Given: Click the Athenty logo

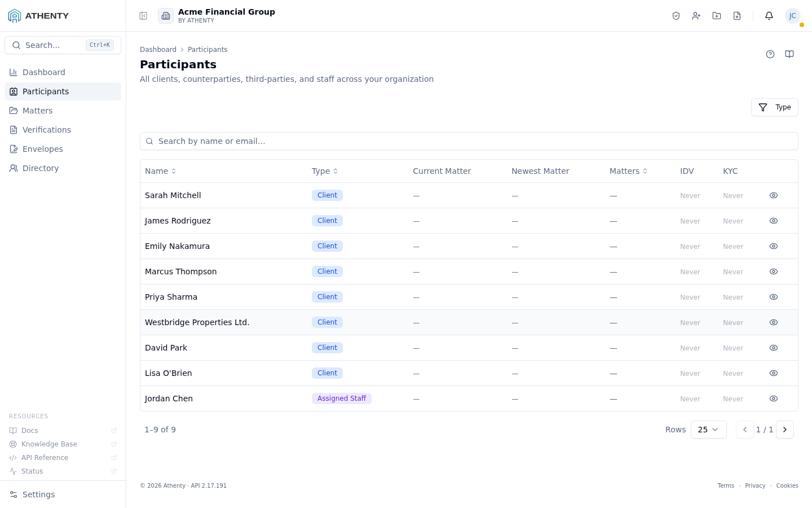Looking at the screenshot, I should [38, 16].
